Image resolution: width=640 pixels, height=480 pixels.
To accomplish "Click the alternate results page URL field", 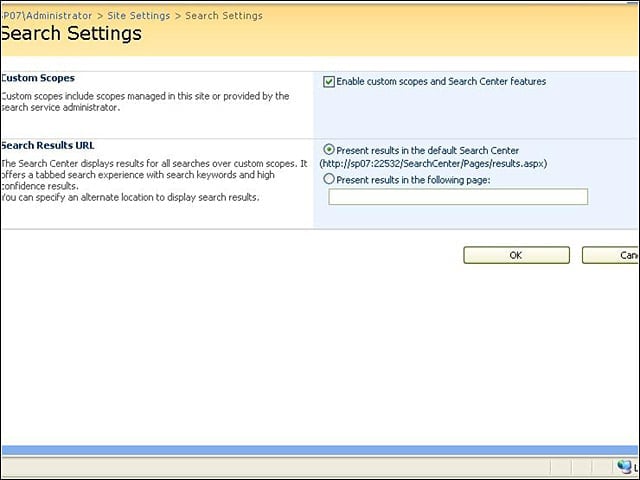I will [458, 197].
